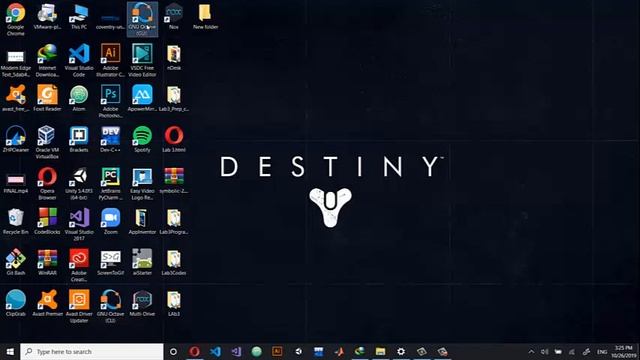Select the New folder desktop icon

[x=205, y=16]
